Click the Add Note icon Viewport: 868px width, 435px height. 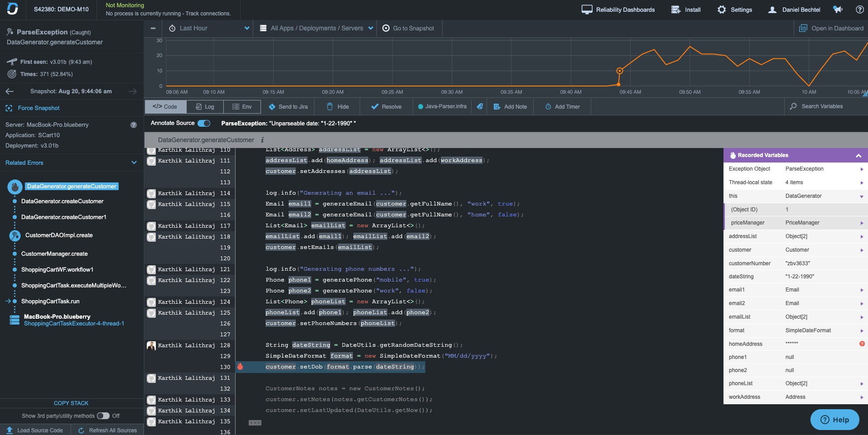[497, 107]
